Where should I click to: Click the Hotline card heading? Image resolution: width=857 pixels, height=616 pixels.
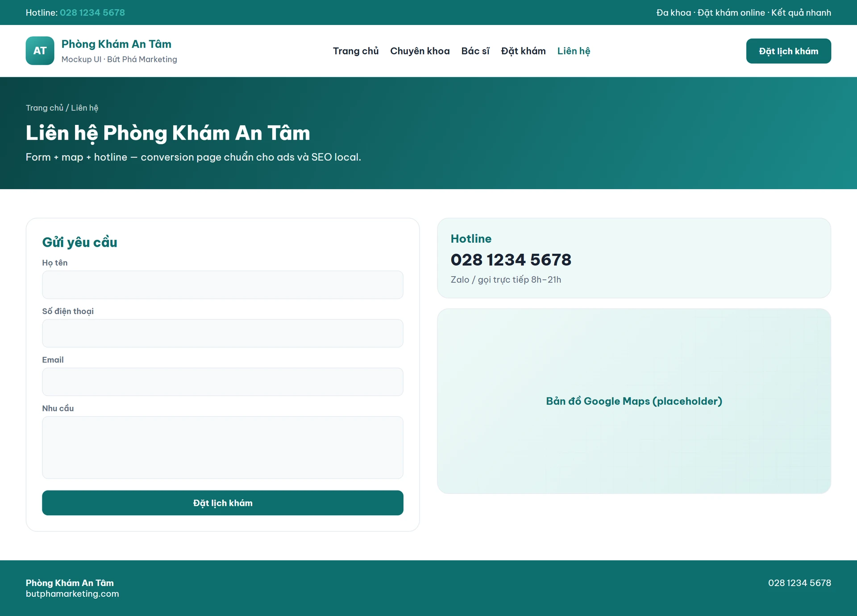pos(471,239)
